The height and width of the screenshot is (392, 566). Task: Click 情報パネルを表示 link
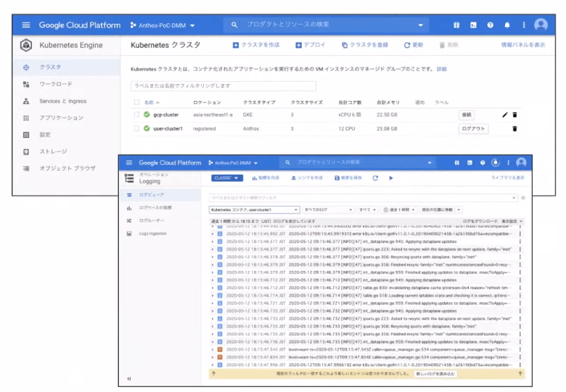coord(523,45)
